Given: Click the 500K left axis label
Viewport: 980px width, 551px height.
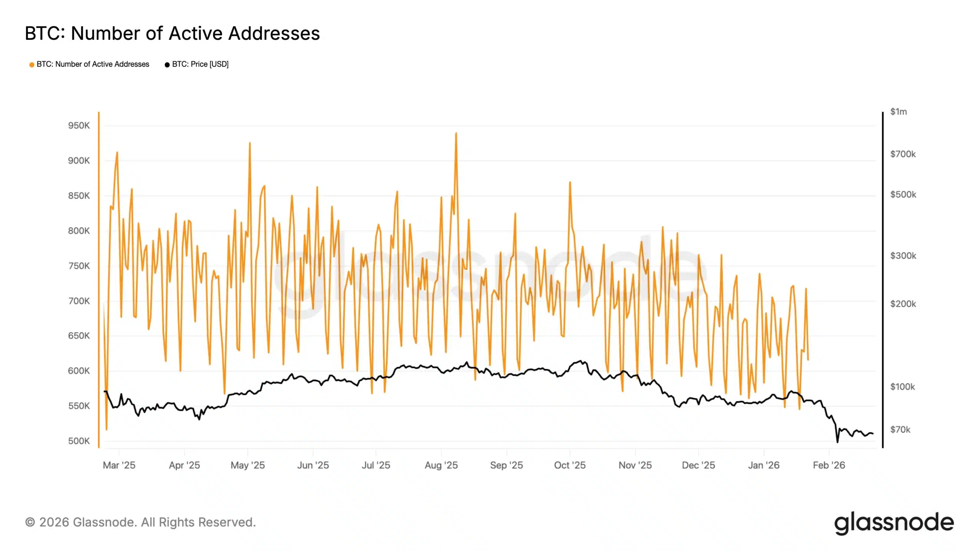Looking at the screenshot, I should 79,441.
